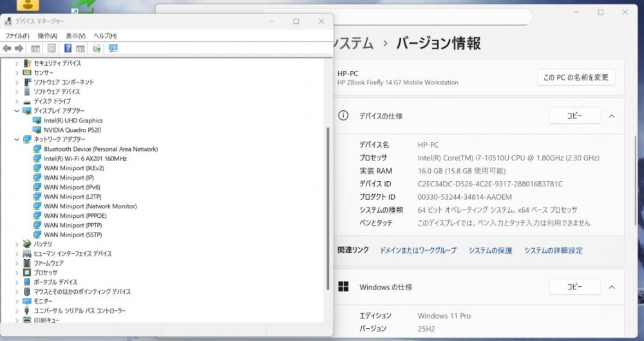Image resolution: width=644 pixels, height=341 pixels.
Task: Collapse the ネットワーク アダプター tree node
Action: click(17, 139)
